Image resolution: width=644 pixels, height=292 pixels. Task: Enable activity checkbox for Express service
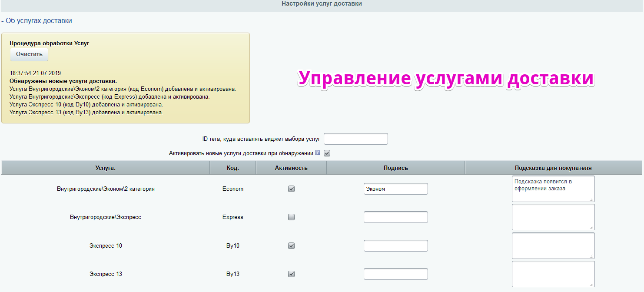tap(292, 217)
